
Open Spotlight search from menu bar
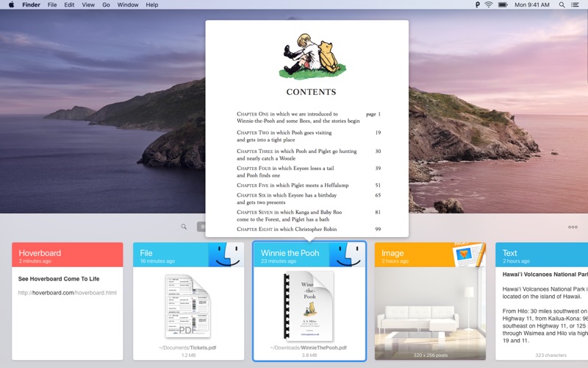click(562, 5)
